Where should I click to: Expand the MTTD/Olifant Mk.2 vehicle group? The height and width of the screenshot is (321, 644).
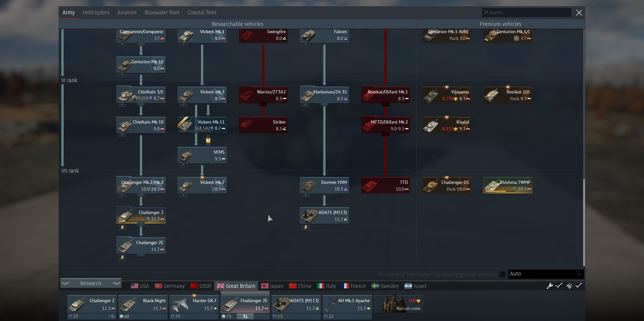(386, 134)
